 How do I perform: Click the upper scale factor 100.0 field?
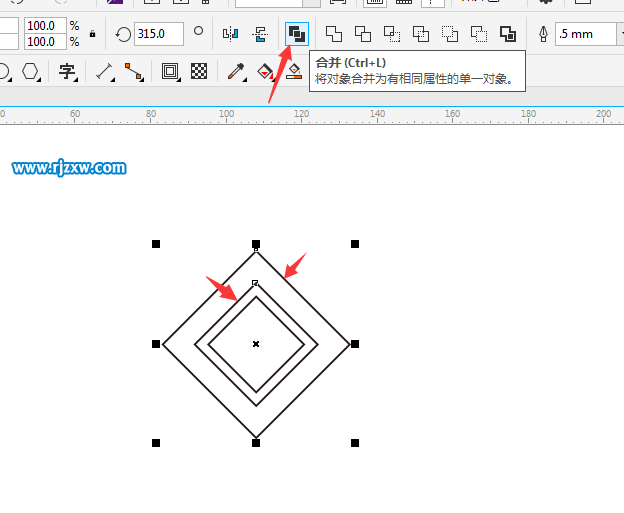click(x=45, y=25)
